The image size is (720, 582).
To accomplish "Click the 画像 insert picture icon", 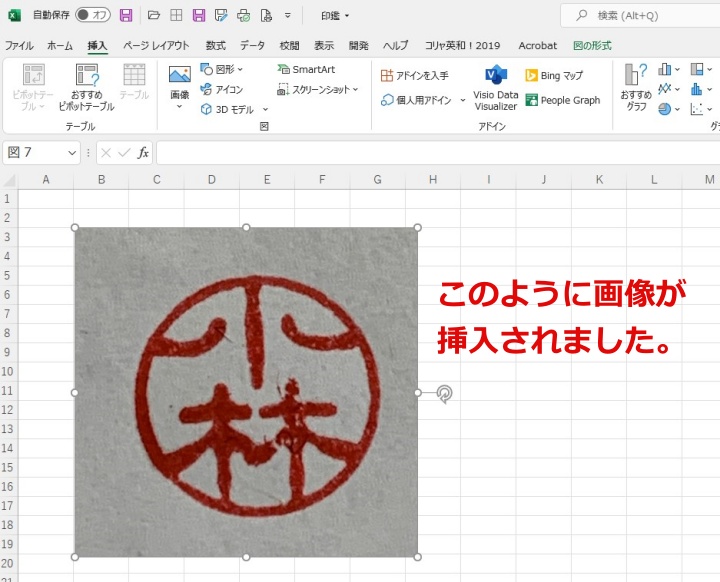I will [x=180, y=74].
